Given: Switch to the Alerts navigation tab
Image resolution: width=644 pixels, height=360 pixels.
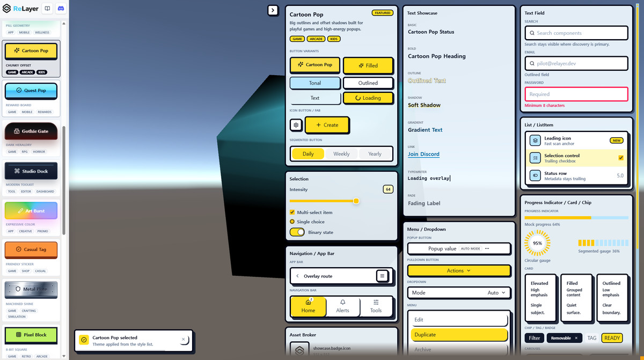Looking at the screenshot, I should [x=342, y=306].
